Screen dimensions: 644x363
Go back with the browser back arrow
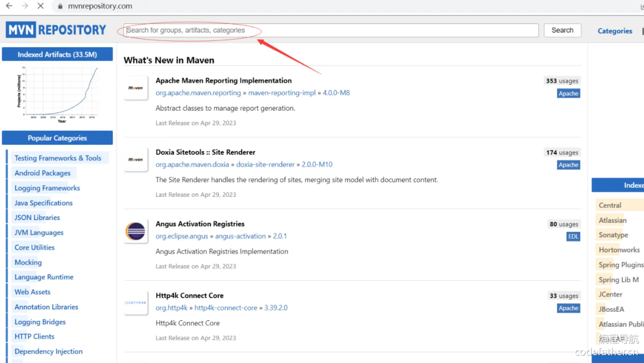point(9,6)
